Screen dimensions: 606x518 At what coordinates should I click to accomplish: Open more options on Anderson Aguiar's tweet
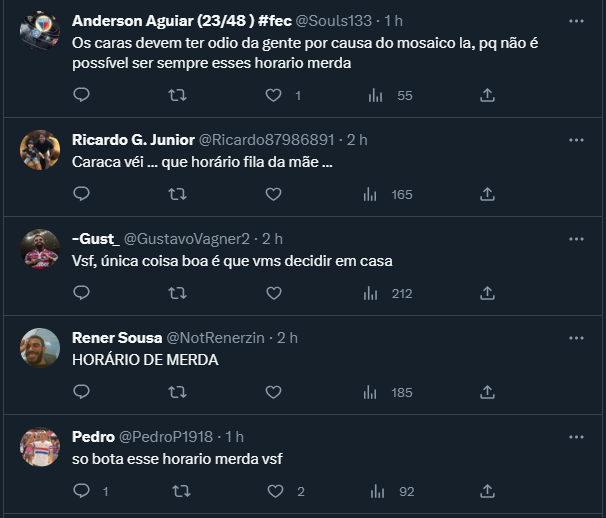pos(576,20)
